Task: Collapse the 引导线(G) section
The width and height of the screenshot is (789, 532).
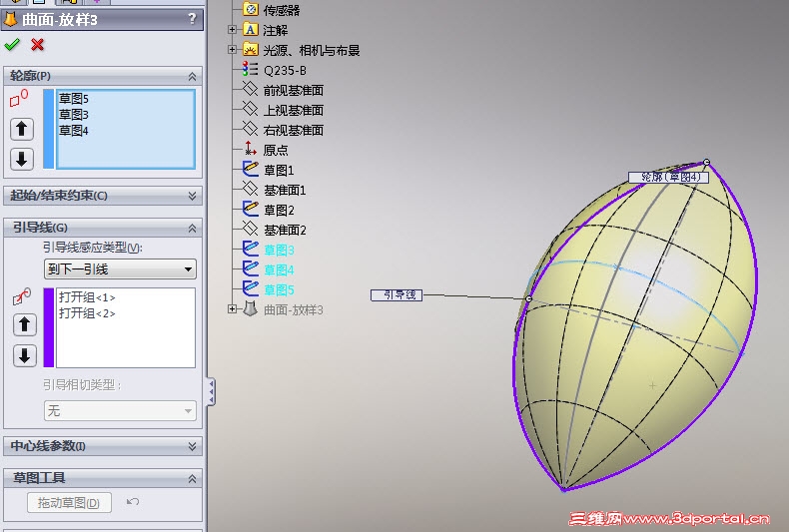Action: click(192, 229)
